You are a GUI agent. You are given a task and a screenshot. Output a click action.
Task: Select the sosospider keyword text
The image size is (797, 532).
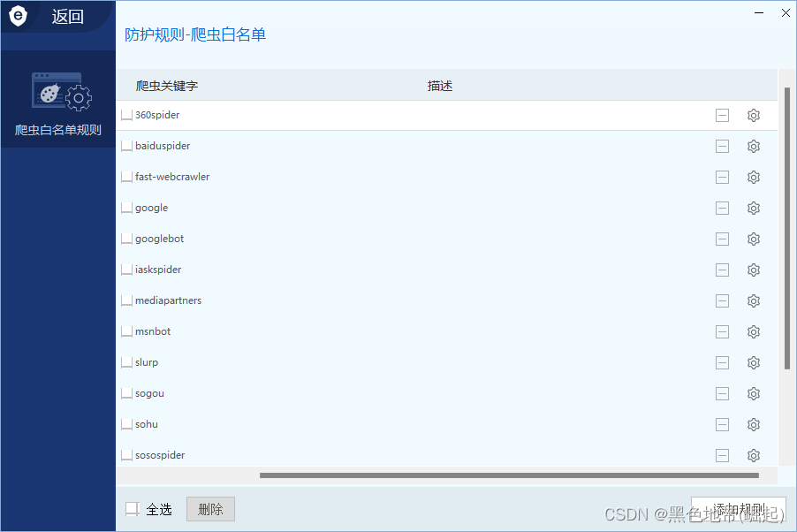(x=160, y=455)
